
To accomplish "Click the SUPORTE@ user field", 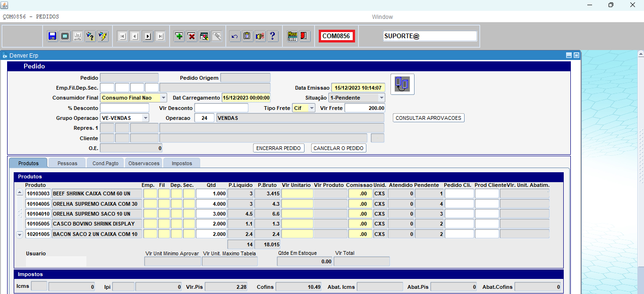I will [x=430, y=36].
